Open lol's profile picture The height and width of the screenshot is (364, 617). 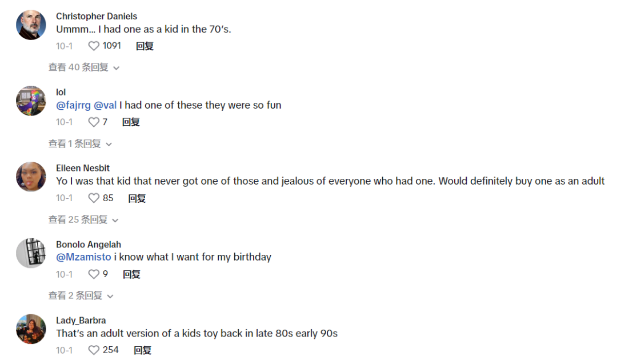tap(31, 101)
